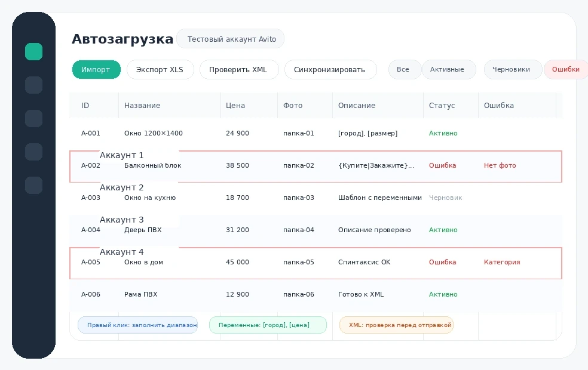Select the Спинтаксис OK description cell

point(364,262)
